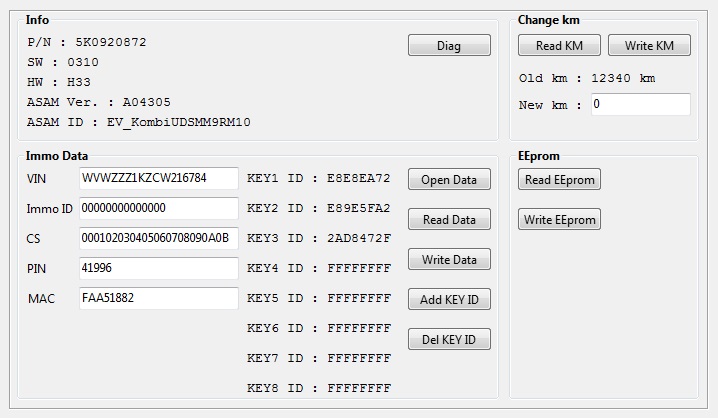Image resolution: width=718 pixels, height=418 pixels.
Task: Click the Old km reading text
Action: (586, 78)
